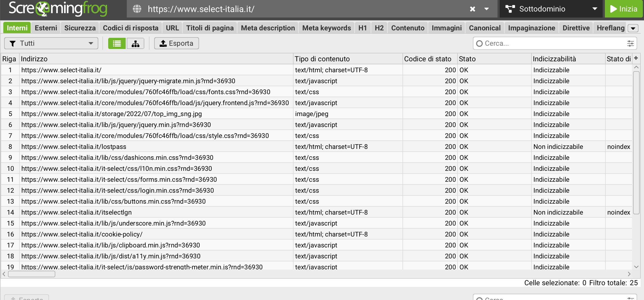Image resolution: width=644 pixels, height=300 pixels.
Task: Open the Meta description tab
Action: tap(268, 28)
